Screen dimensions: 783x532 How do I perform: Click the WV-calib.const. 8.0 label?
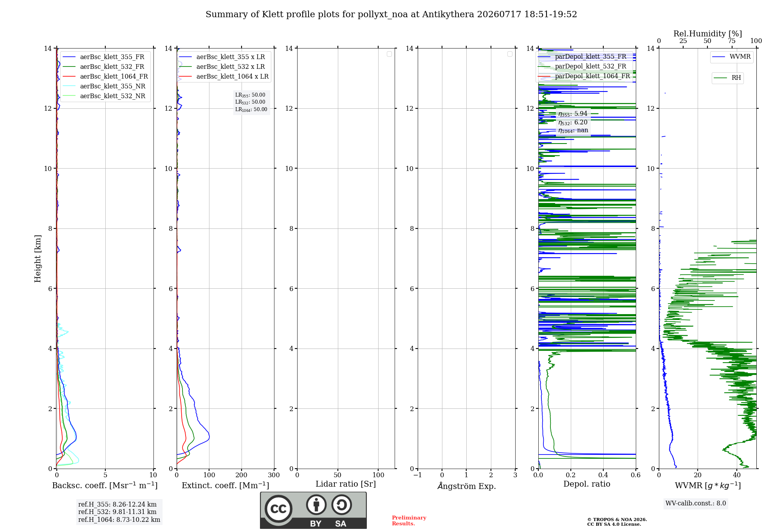[696, 503]
